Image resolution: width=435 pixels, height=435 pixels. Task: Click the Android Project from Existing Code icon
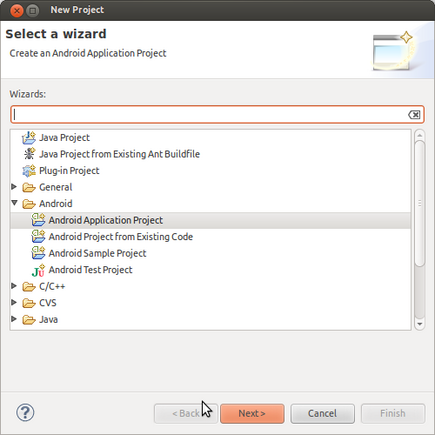pos(38,237)
